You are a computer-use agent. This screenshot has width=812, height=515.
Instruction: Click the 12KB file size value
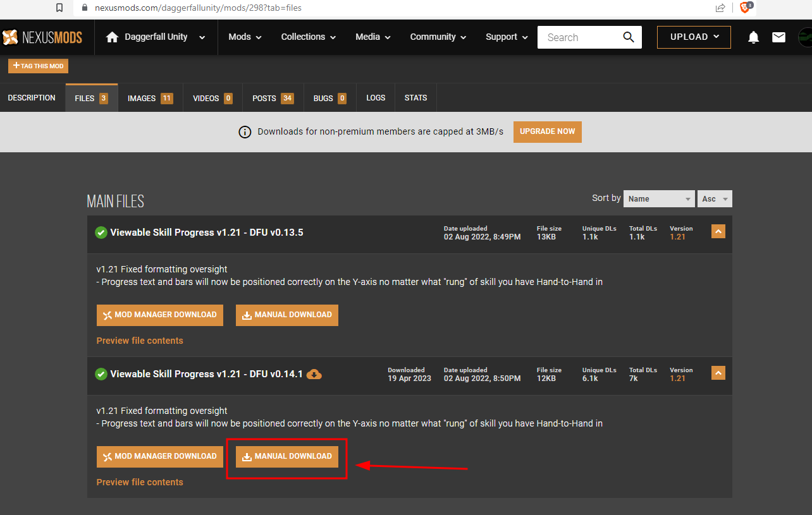coord(546,379)
